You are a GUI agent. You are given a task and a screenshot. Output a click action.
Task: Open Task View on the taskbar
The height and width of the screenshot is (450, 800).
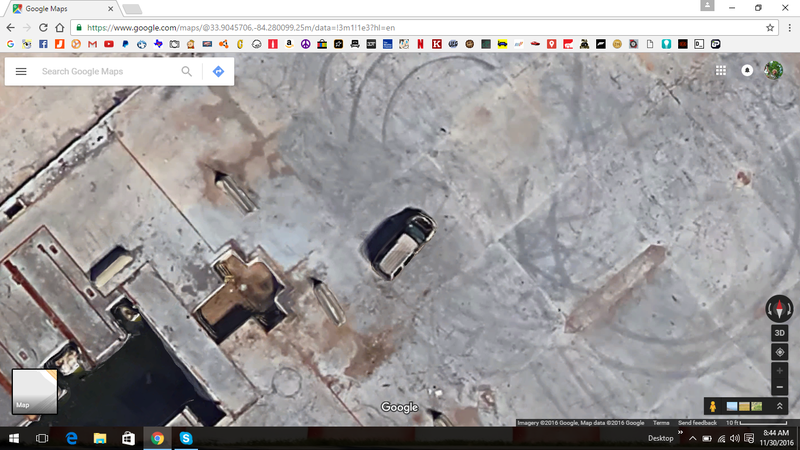(42, 438)
